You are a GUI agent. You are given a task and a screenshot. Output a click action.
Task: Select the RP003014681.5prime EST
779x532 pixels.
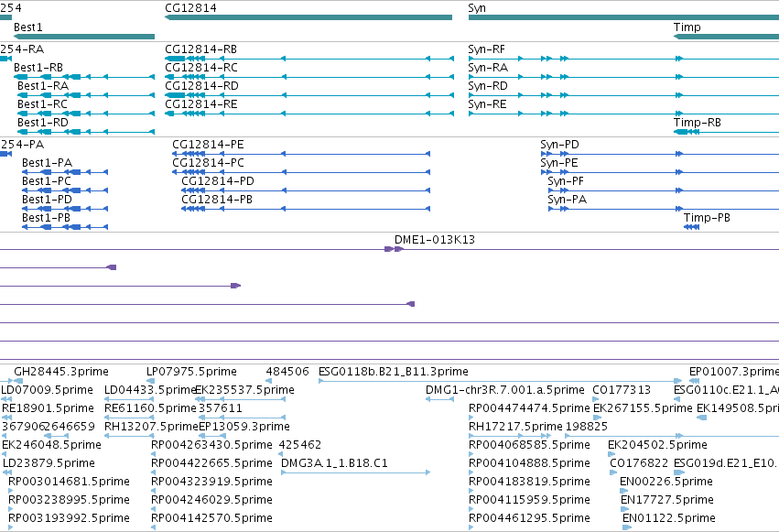(11, 491)
